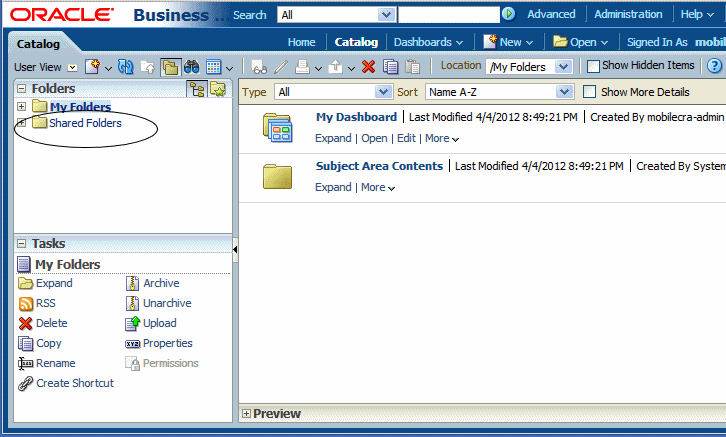Enable the Show Hidden Items checkbox
This screenshot has width=726, height=437.
pyautogui.click(x=593, y=66)
